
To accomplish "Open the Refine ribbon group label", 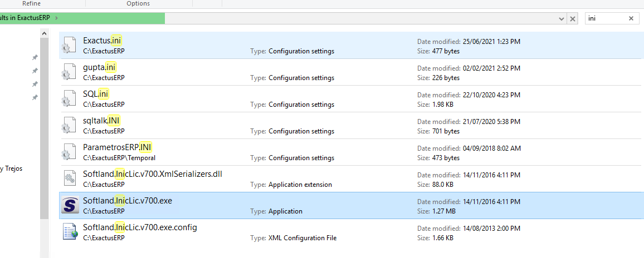I will 31,3.
